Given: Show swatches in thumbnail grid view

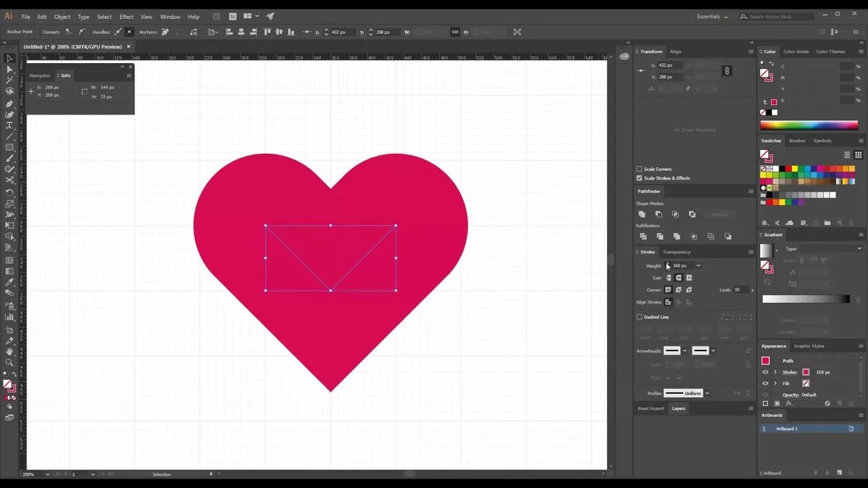Looking at the screenshot, I should click(x=858, y=155).
